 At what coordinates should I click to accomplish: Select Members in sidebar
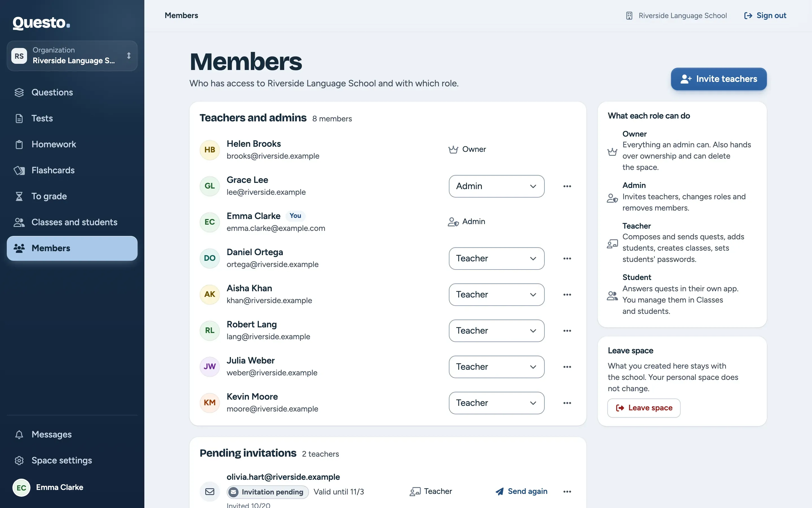click(x=72, y=248)
